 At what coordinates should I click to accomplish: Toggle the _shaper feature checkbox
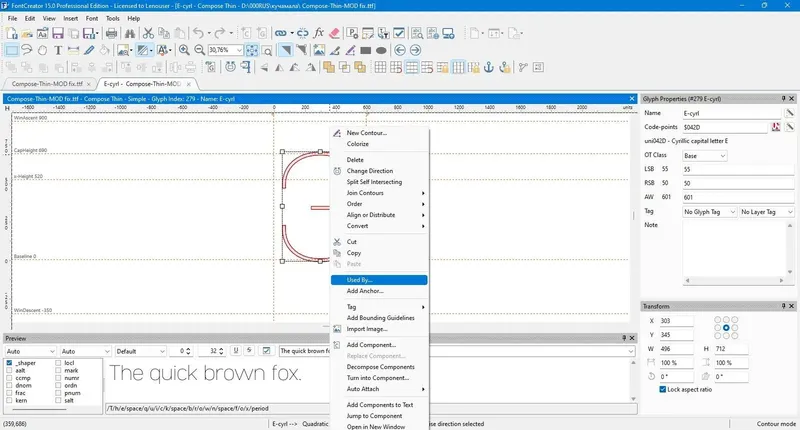[x=9, y=363]
